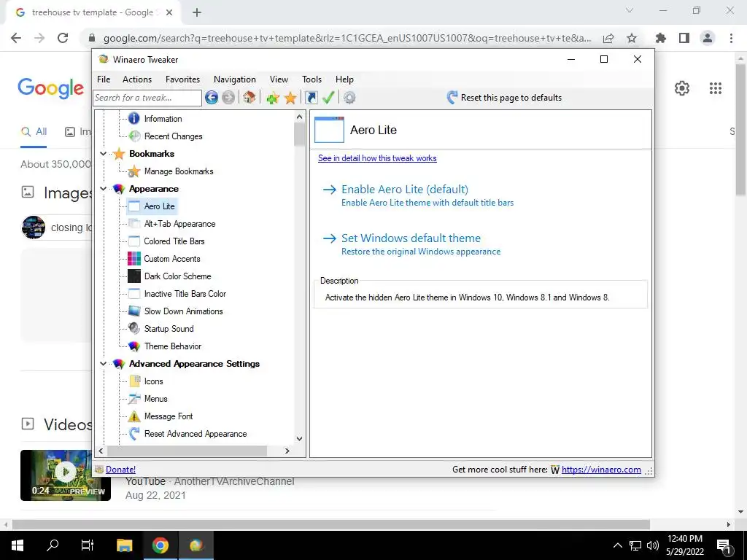The height and width of the screenshot is (560, 747).
Task: Click the shortcut export icon in toolbar
Action: coord(311,98)
